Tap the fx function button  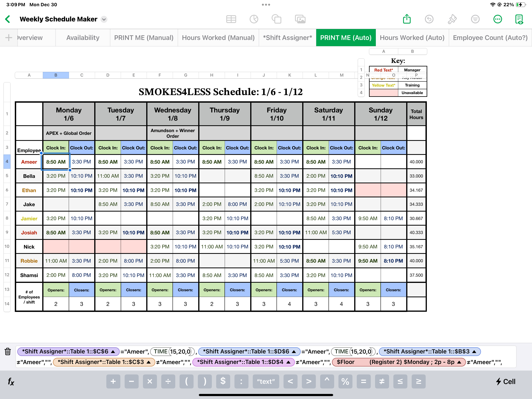(x=11, y=381)
